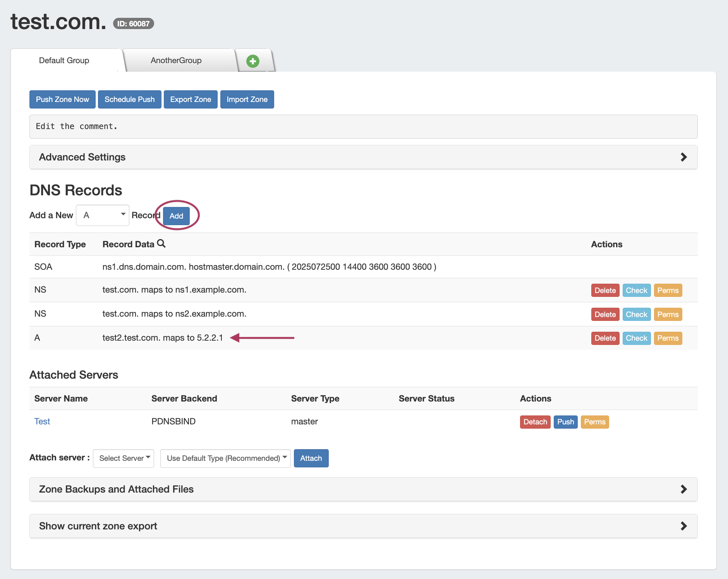
Task: Open the Use Default Type dropdown
Action: pos(225,458)
